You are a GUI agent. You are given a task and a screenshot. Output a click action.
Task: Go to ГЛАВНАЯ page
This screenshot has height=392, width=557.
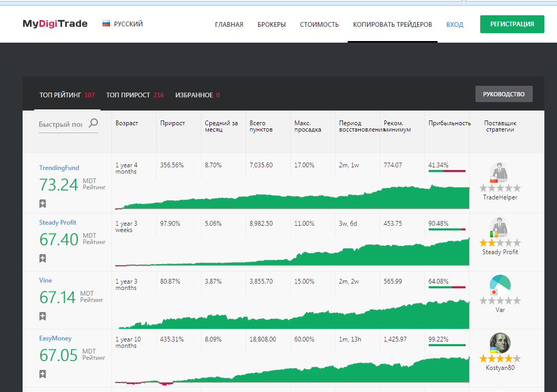click(229, 25)
